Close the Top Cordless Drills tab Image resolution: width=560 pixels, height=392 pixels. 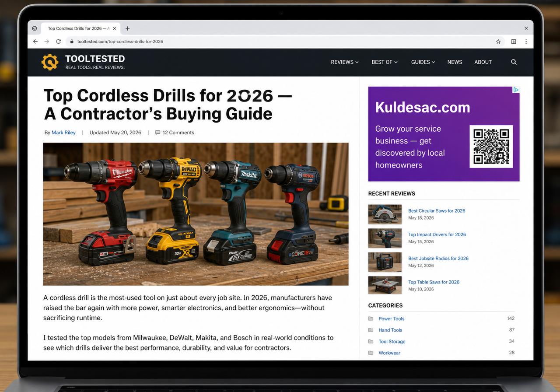[x=115, y=28]
